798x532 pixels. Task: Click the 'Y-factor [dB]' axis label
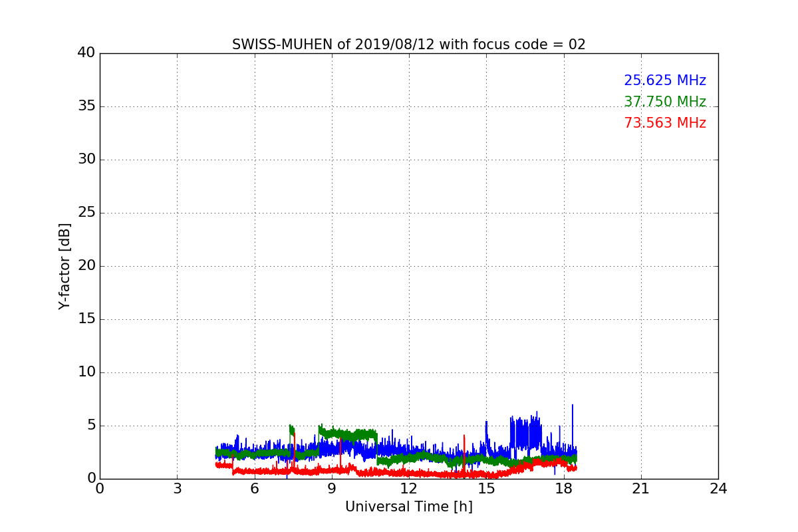65,266
